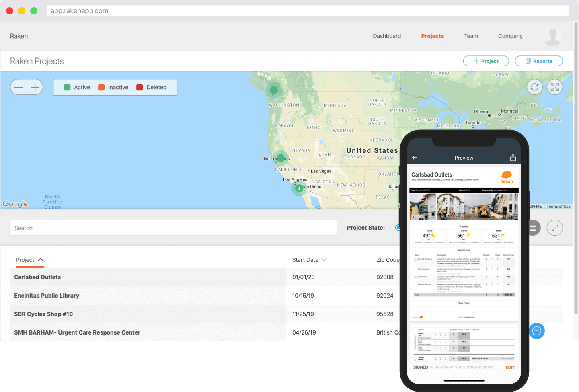Viewport: 579px width, 392px height.
Task: Click start date 04/26/19
Action: tap(304, 332)
